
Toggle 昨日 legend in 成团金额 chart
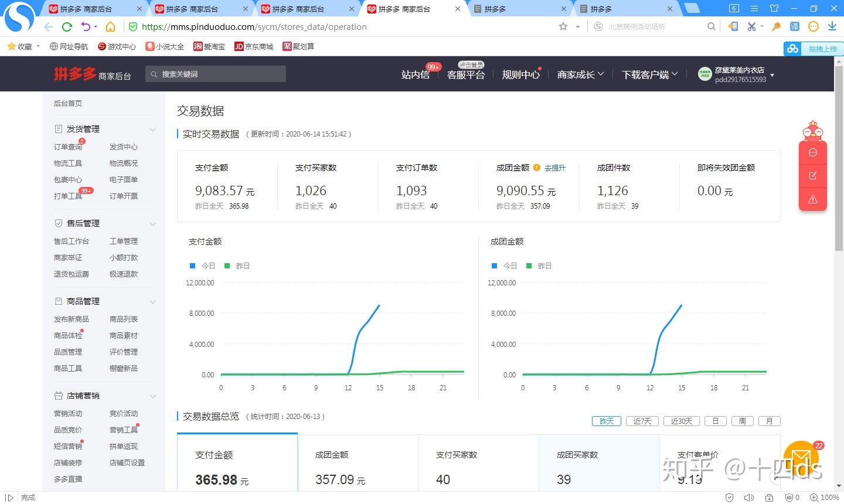pyautogui.click(x=539, y=265)
